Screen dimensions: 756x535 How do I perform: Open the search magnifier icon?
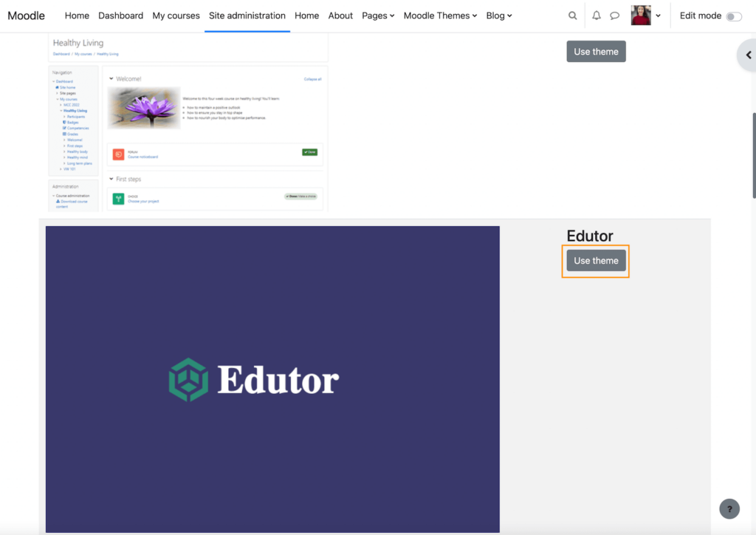tap(572, 15)
